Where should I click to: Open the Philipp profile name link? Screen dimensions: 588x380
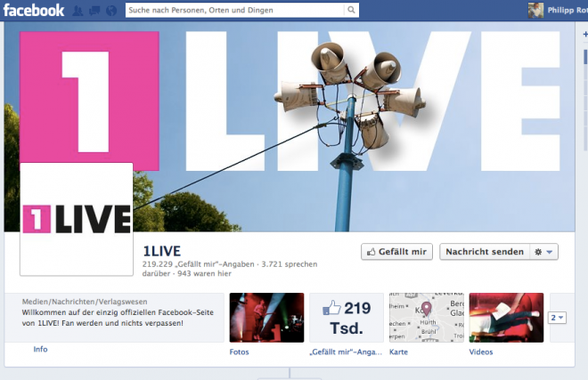567,10
